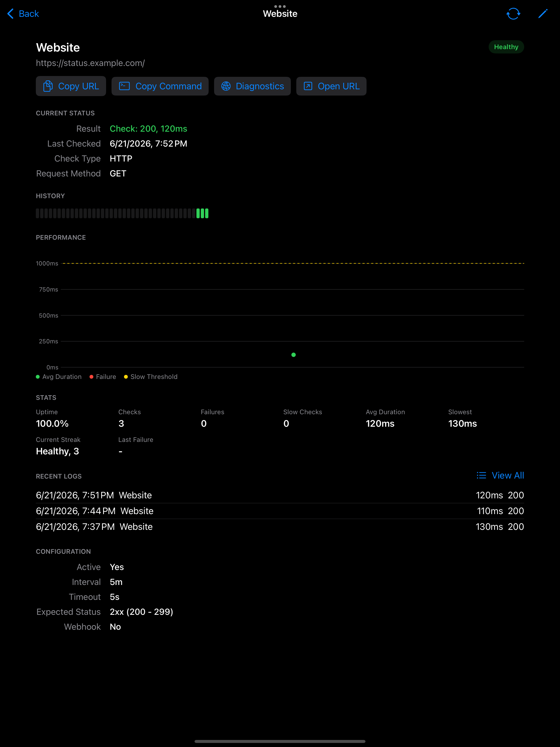Click the Current Streak Healthy, 3
This screenshot has width=560, height=747.
pyautogui.click(x=58, y=446)
